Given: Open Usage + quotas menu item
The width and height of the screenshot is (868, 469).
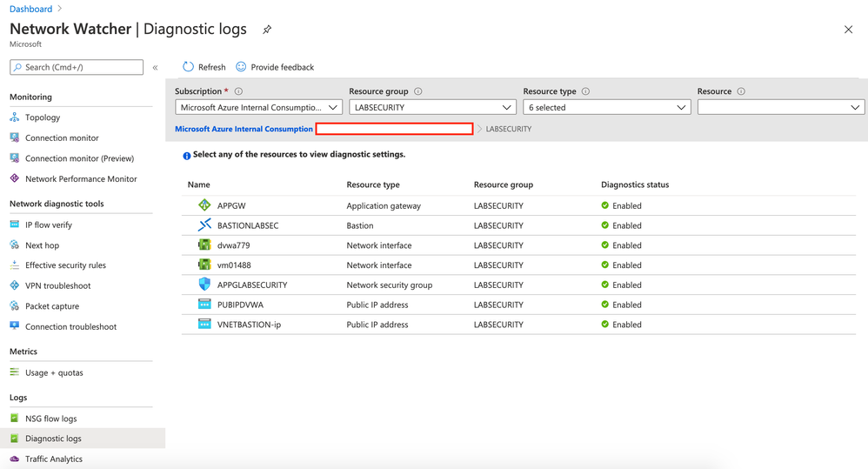Looking at the screenshot, I should [x=54, y=372].
